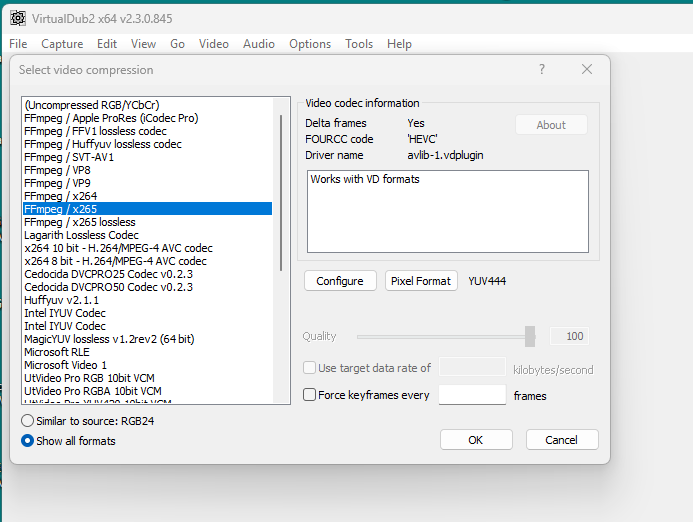Select FFmpeg / Huffyuv lossless codec
This screenshot has width=693, height=522.
[147, 144]
